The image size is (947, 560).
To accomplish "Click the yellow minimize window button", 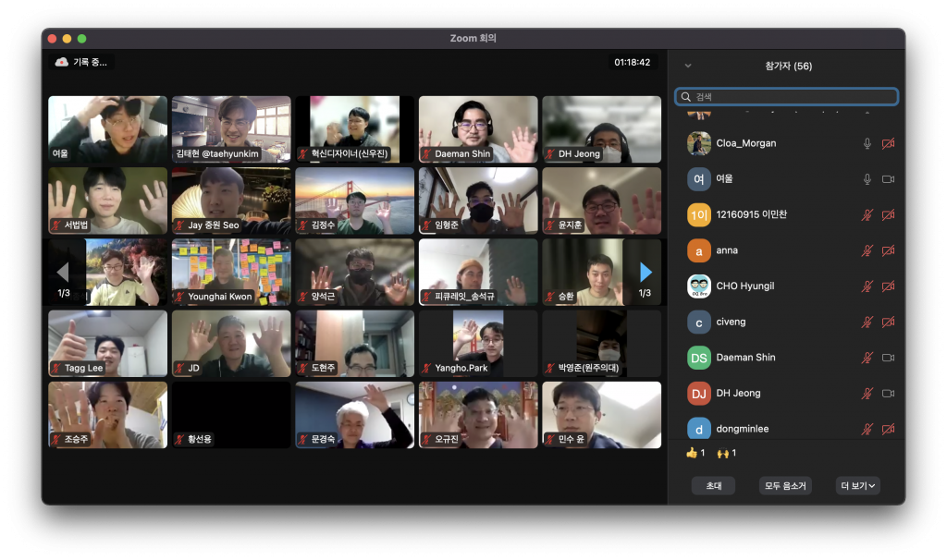I will 67,39.
